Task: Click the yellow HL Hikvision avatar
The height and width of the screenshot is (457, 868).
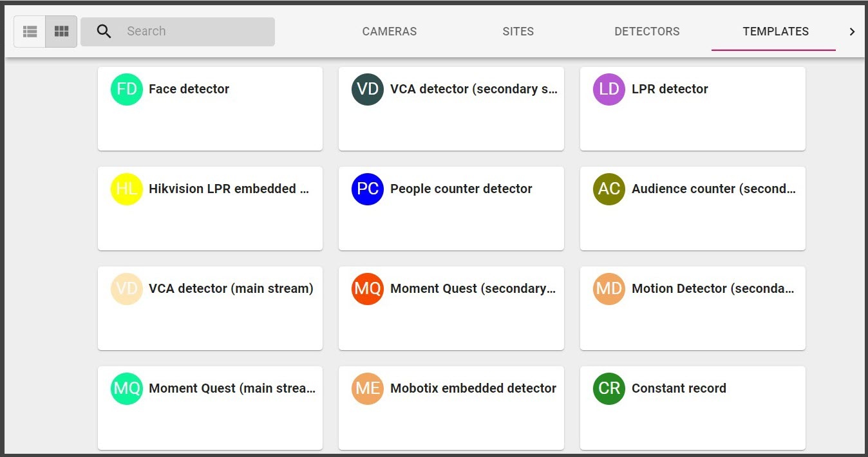Action: click(126, 189)
